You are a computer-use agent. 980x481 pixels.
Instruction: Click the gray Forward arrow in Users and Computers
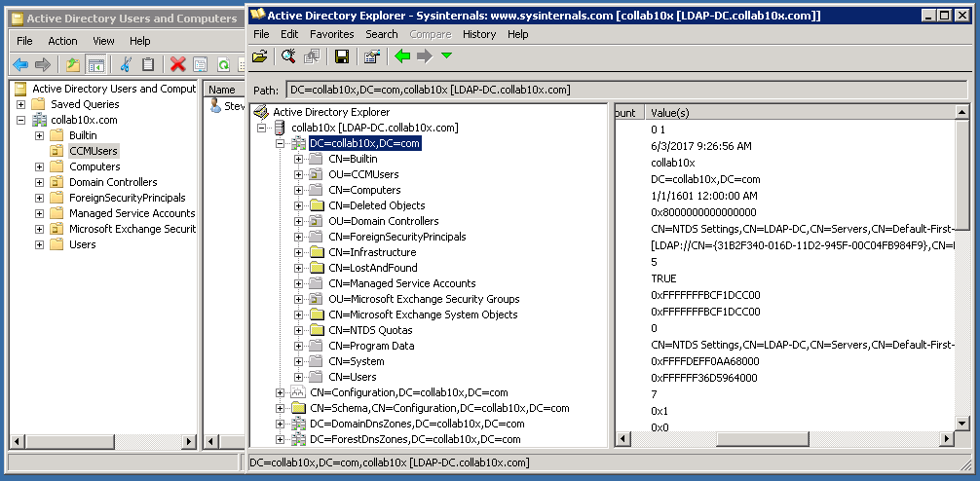[43, 63]
